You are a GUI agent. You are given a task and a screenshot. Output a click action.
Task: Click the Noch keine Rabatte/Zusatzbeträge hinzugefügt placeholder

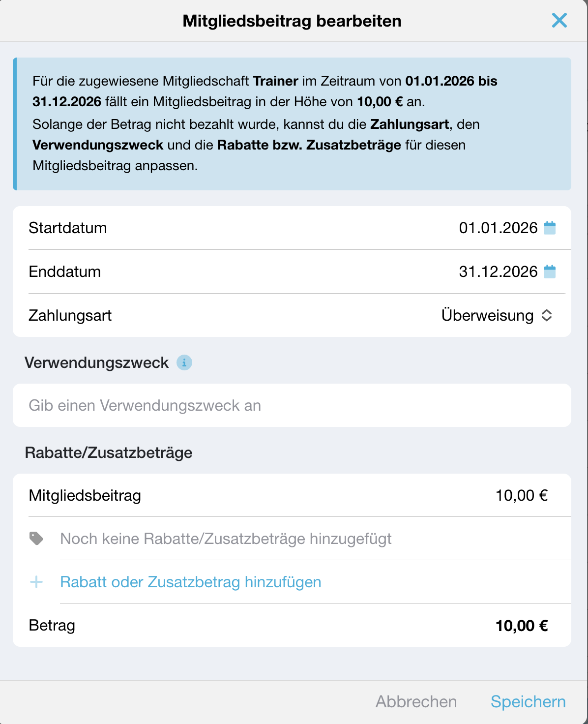point(226,539)
